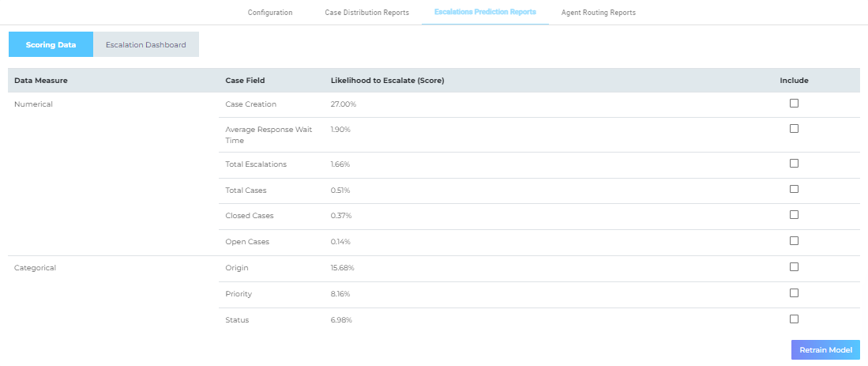868x366 pixels.
Task: Check the Status row include checkbox
Action: [x=794, y=319]
